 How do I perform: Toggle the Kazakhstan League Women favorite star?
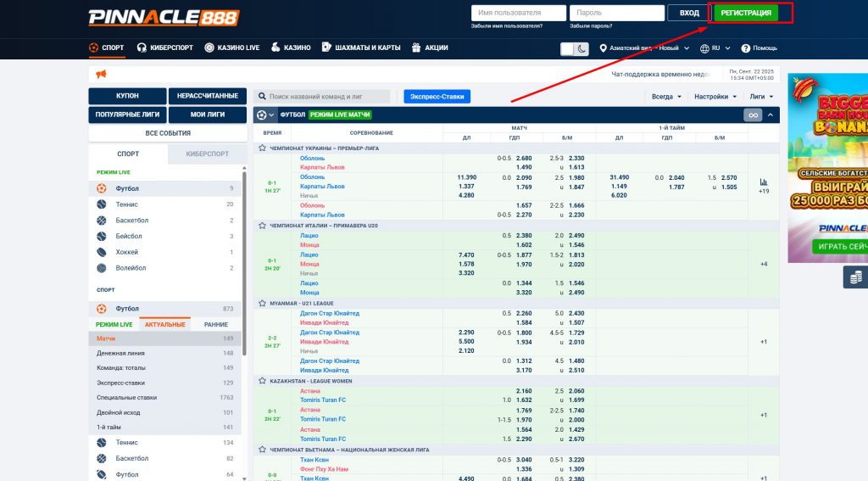(263, 381)
